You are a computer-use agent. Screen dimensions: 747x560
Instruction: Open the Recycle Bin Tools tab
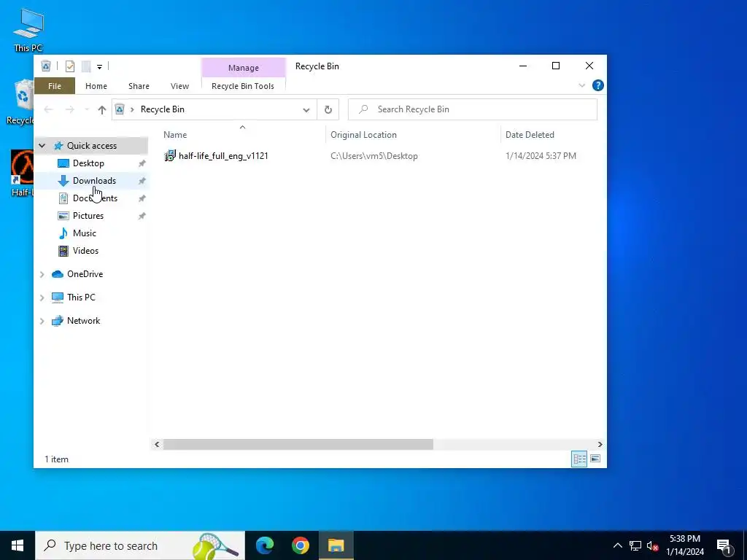point(243,86)
